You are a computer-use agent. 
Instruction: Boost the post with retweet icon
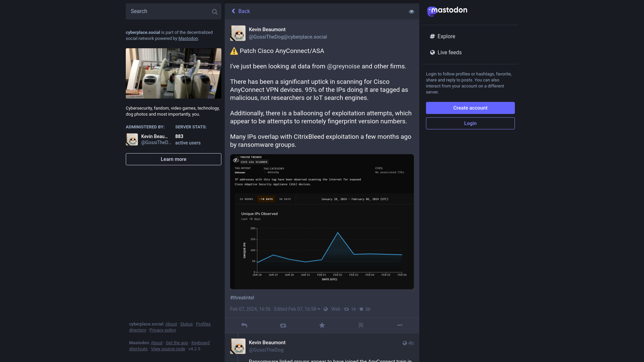pyautogui.click(x=283, y=325)
